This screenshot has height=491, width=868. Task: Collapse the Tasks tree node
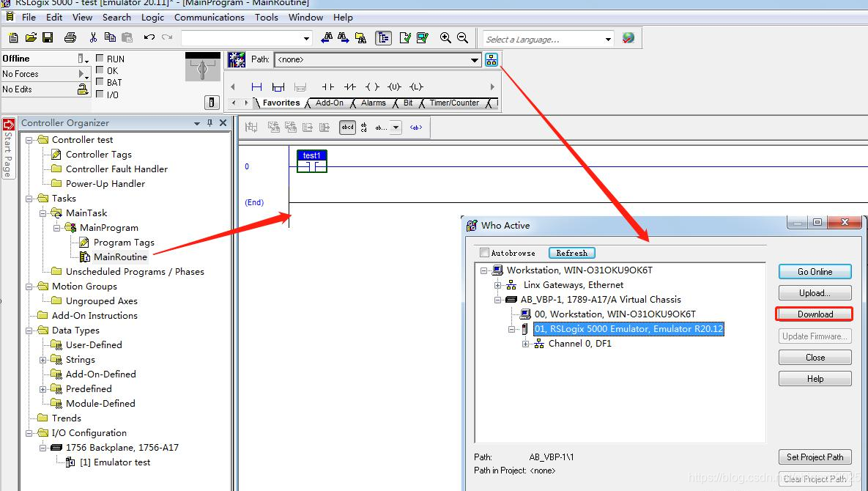click(x=29, y=198)
